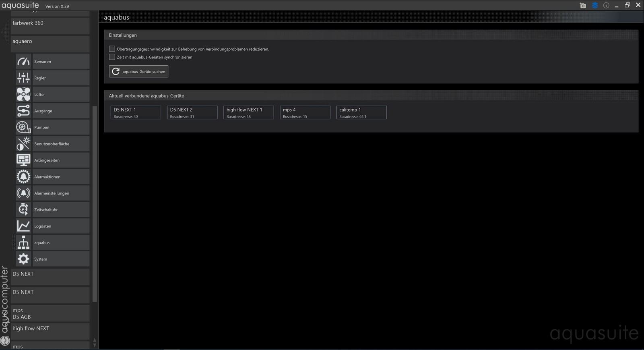Click the Busadresse: 58 text
Screen dimensions: 644x350
238,117
